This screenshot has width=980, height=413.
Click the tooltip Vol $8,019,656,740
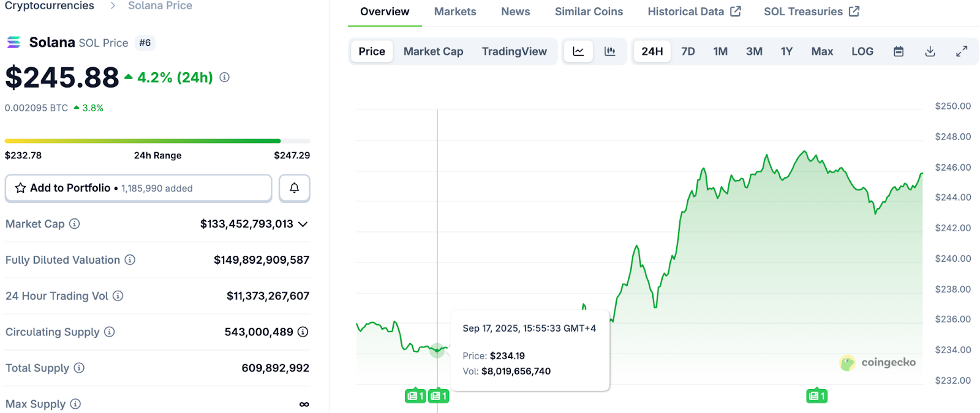(x=516, y=371)
